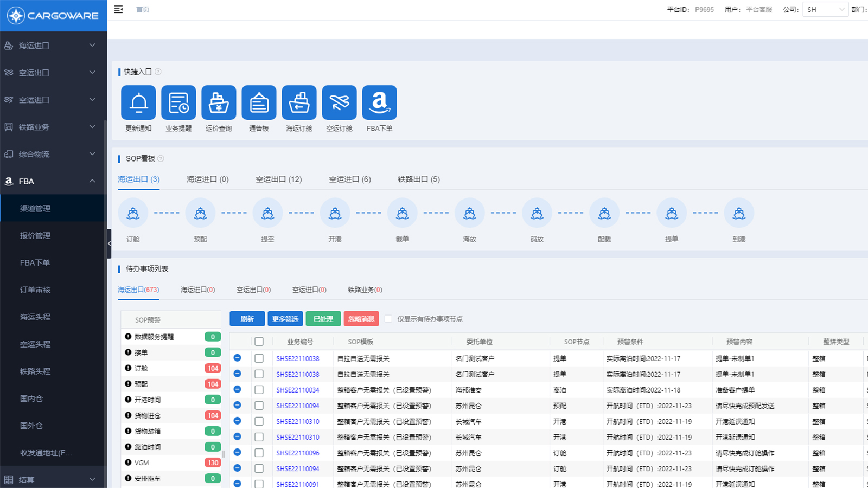Click the red 忽略消息 button

pyautogui.click(x=361, y=319)
